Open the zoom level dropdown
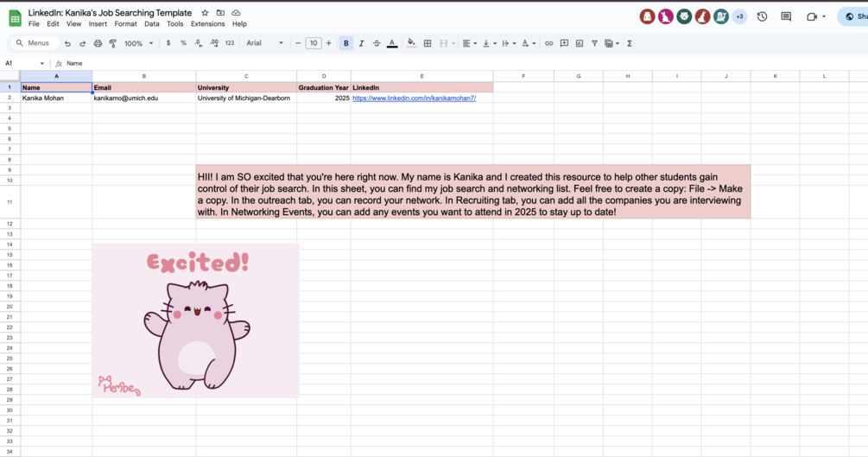868x457 pixels. pos(138,43)
